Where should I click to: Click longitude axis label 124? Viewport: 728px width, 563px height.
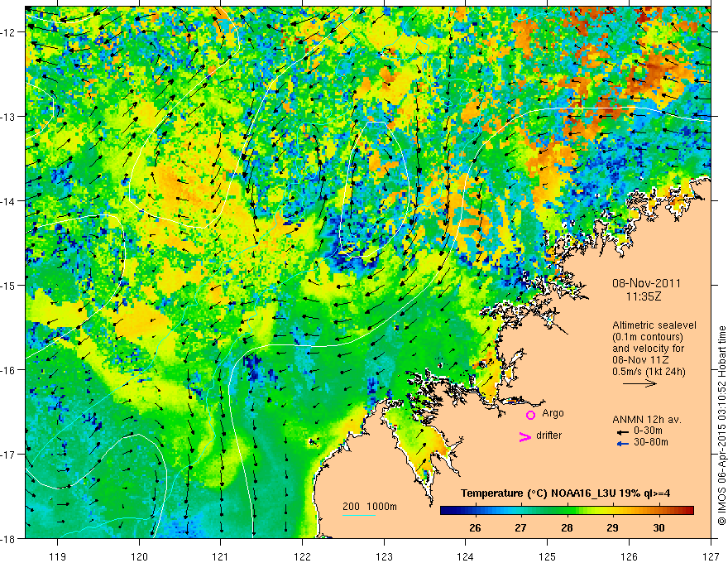pyautogui.click(x=466, y=556)
